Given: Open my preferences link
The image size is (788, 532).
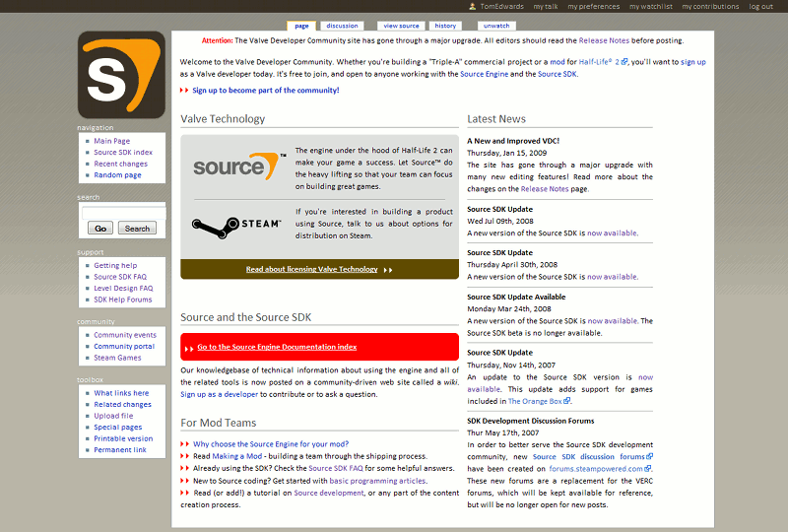Looking at the screenshot, I should (x=594, y=7).
